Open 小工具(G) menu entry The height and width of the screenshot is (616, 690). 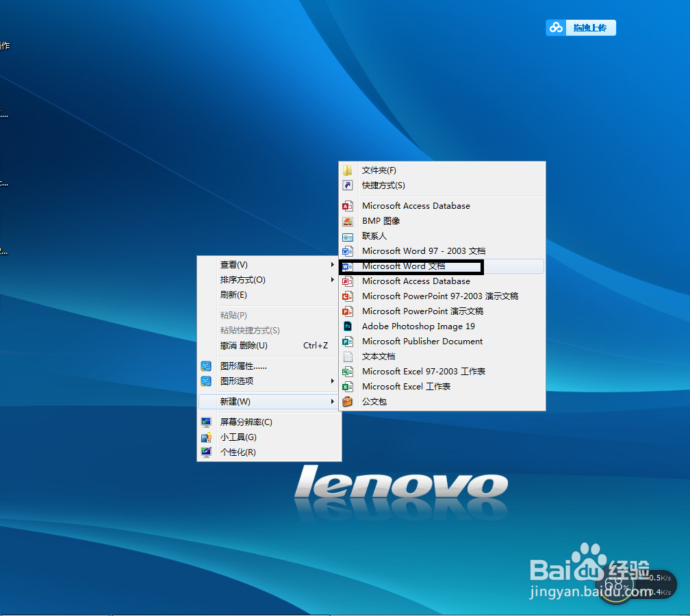(x=269, y=437)
